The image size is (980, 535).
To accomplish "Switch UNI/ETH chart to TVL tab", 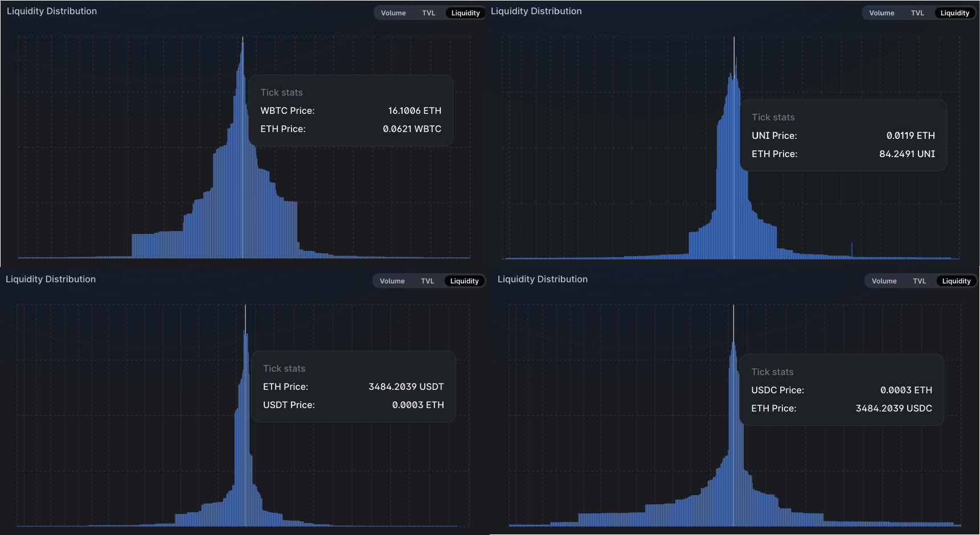I will point(917,13).
